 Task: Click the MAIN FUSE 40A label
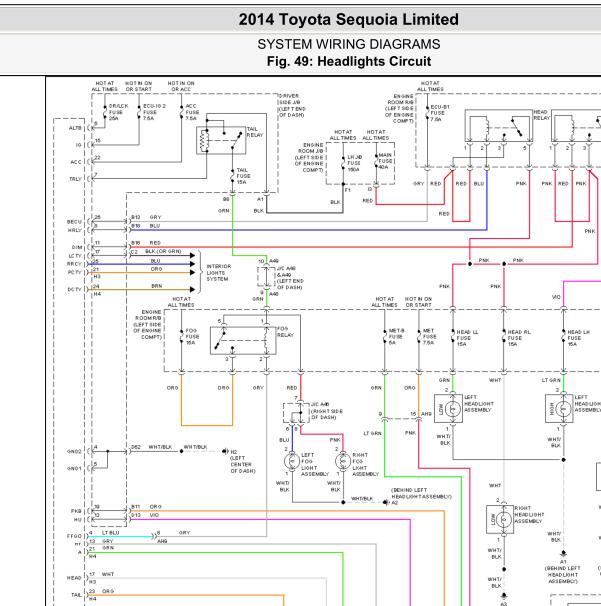click(385, 161)
